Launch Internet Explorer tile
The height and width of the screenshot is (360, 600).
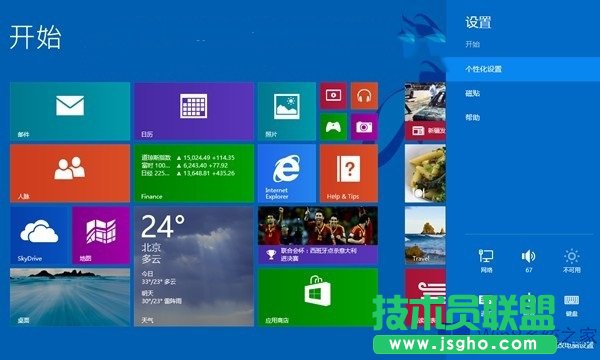coord(287,173)
